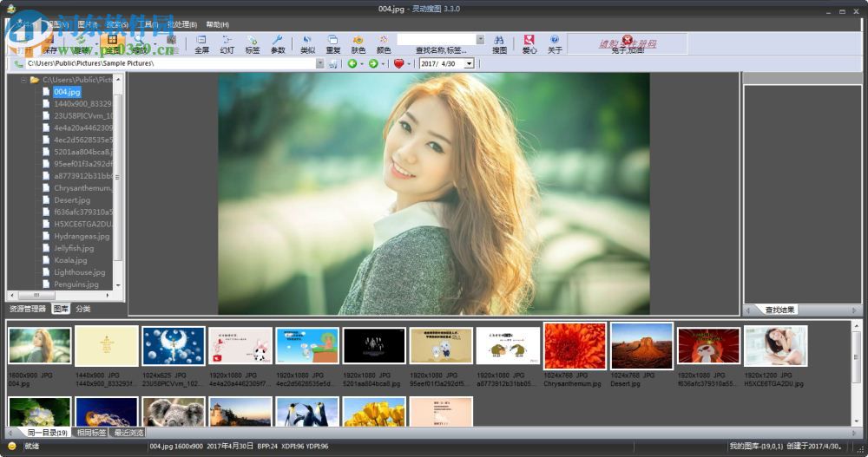Click the 重复 duplicates icon

tap(332, 43)
